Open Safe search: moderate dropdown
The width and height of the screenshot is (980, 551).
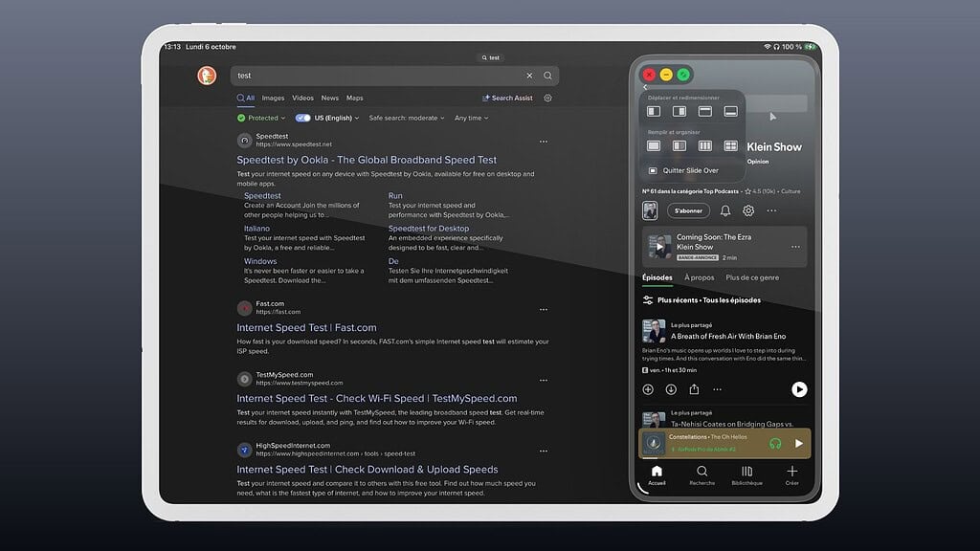point(407,118)
